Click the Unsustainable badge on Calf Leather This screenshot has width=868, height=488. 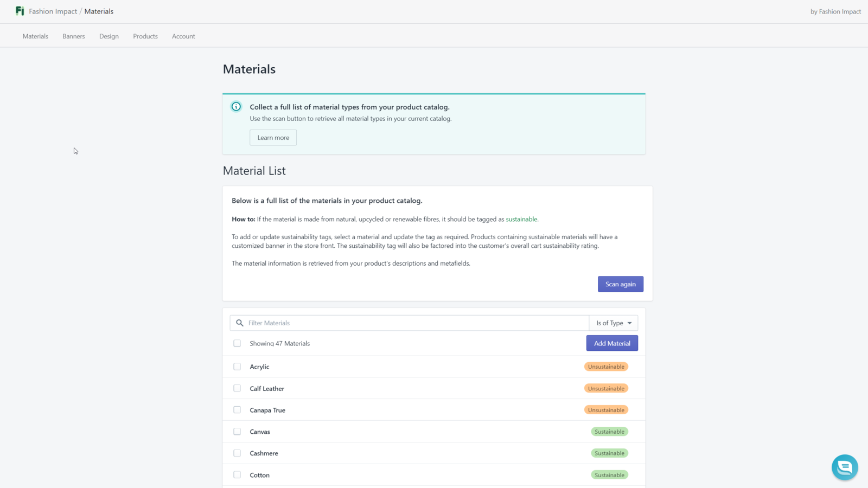[x=606, y=388]
